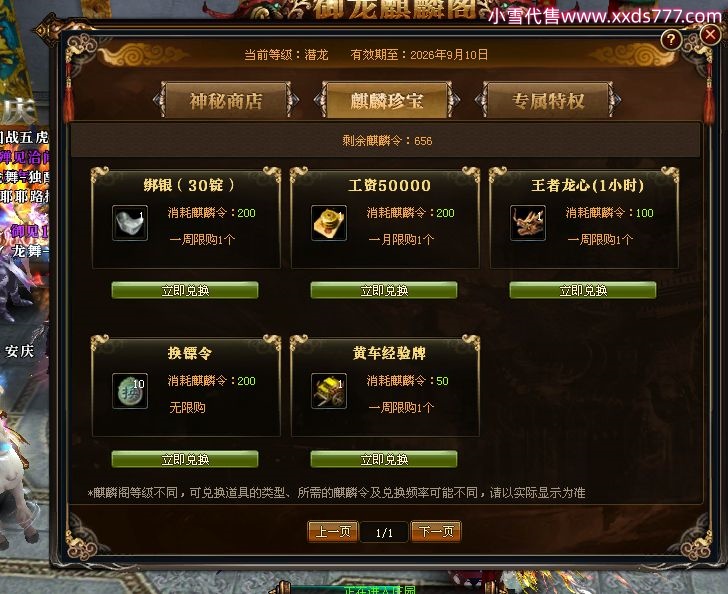728x594 pixels.
Task: Click the 绑银（30锭）item title
Action: [189, 185]
